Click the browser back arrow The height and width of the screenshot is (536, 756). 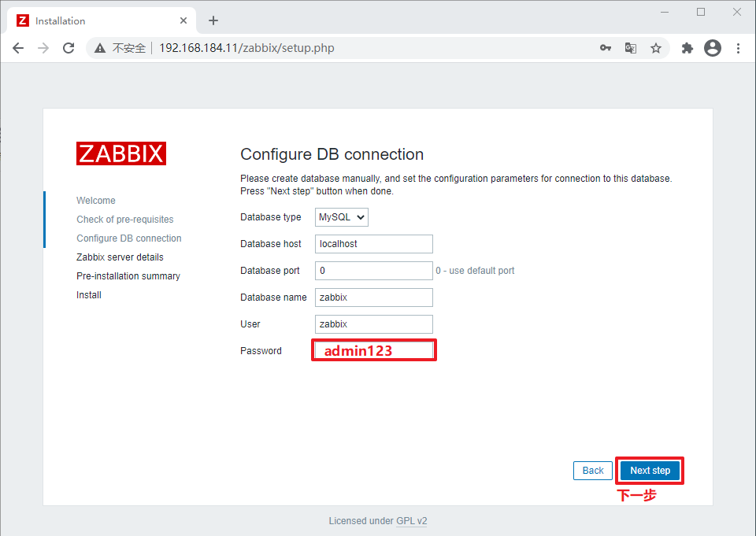(18, 48)
